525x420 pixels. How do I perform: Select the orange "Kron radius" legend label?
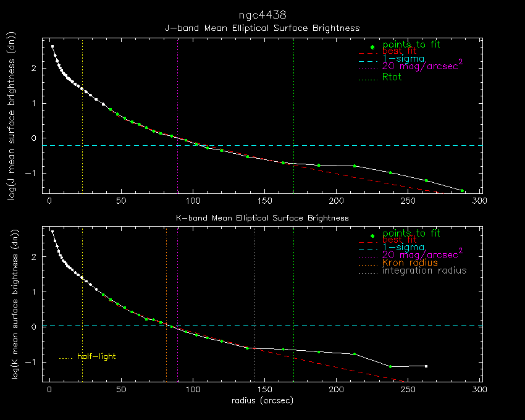tap(409, 263)
